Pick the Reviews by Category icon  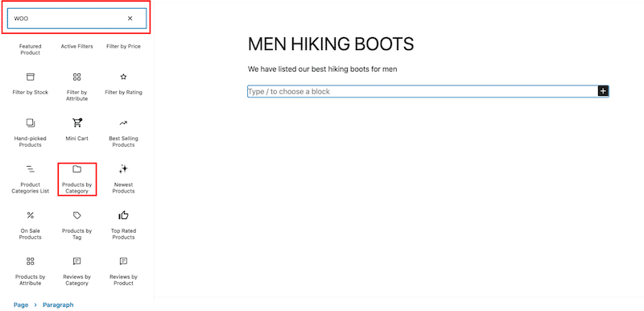pyautogui.click(x=76, y=261)
